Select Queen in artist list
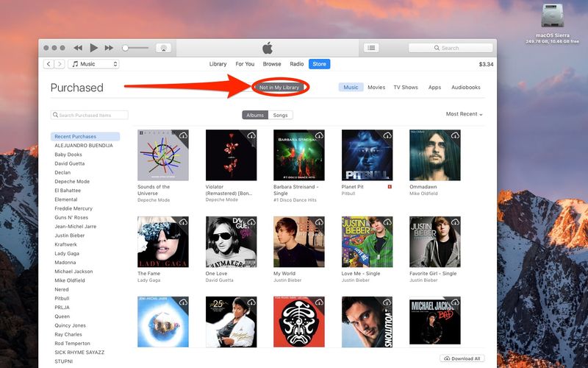Screen dimensions: 588x368 62,316
